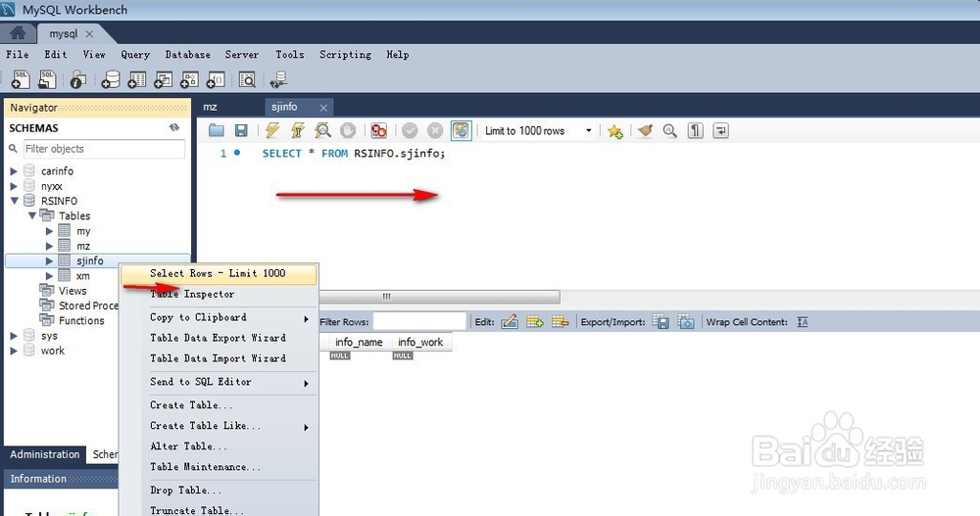The height and width of the screenshot is (516, 980).
Task: Open the Query menu
Action: 135,55
